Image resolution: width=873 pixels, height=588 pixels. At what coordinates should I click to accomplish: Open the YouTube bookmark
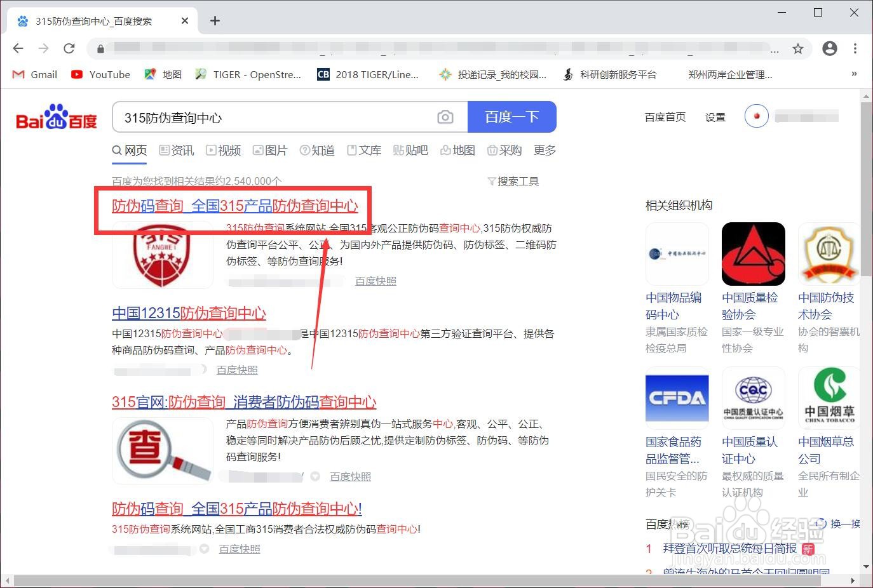click(x=100, y=74)
